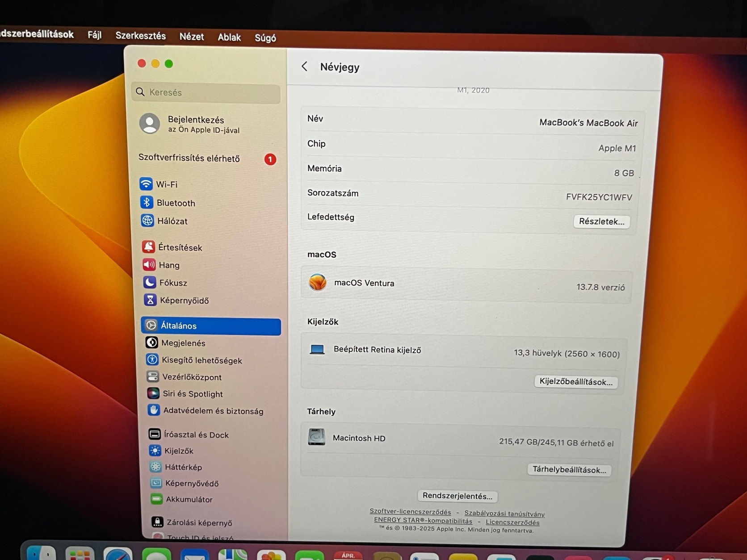Click the 13.7.8 verzió text
The image size is (747, 560).
pos(600,287)
